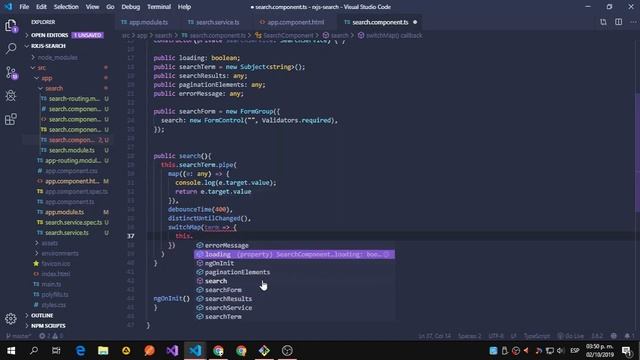640x360 pixels.
Task: Open the Edit menu
Action: (x=41, y=7)
